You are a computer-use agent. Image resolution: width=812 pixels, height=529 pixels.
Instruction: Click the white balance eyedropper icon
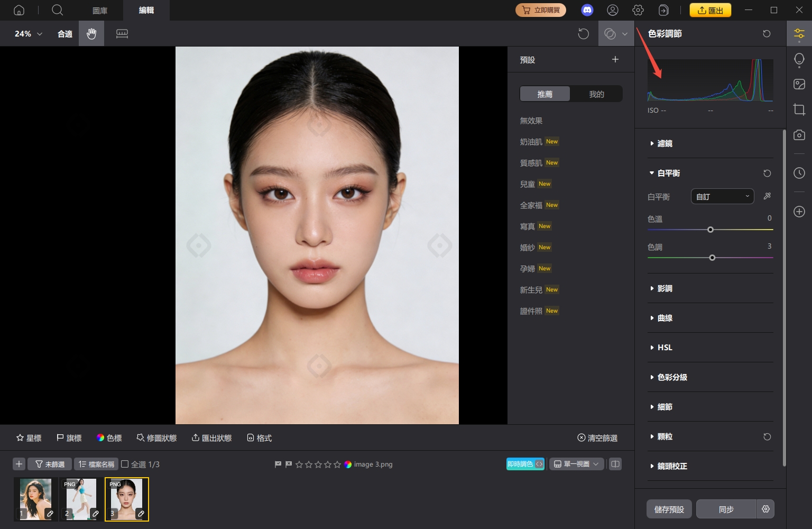pos(767,196)
